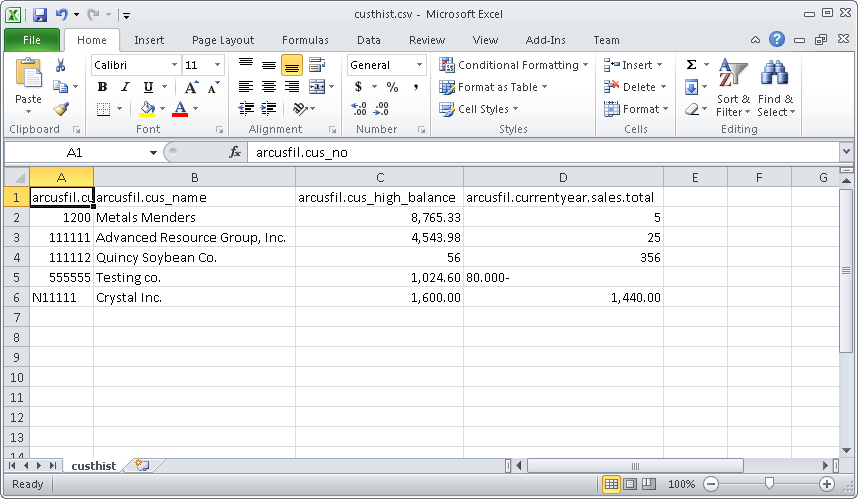Click Increase Indent icon
Screen dimensions: 858x499
pyautogui.click(x=268, y=109)
